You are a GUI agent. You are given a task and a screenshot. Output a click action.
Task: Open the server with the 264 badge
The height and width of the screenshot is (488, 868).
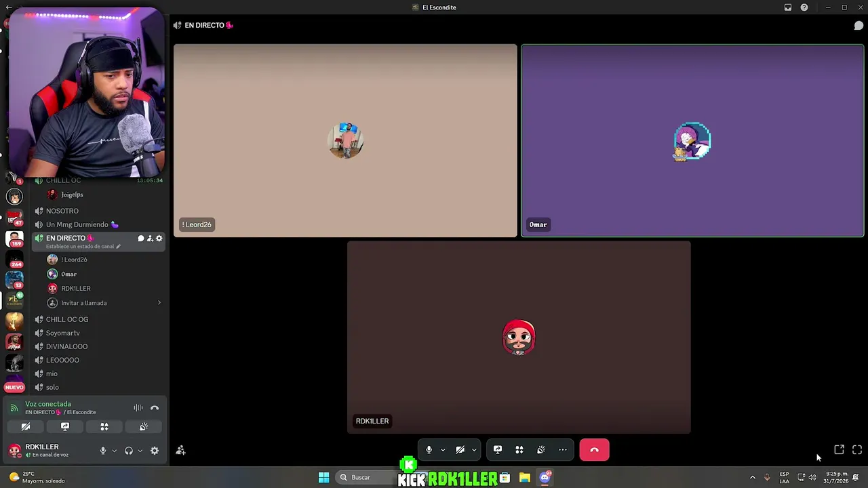click(x=14, y=260)
